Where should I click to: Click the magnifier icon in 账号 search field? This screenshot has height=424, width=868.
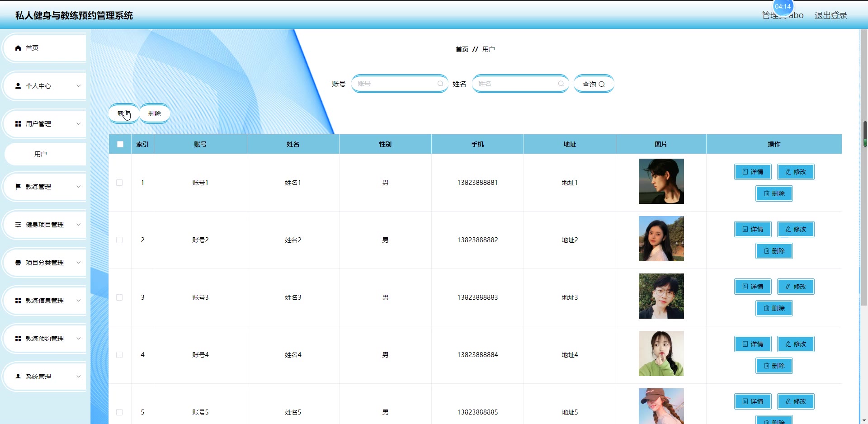(440, 84)
